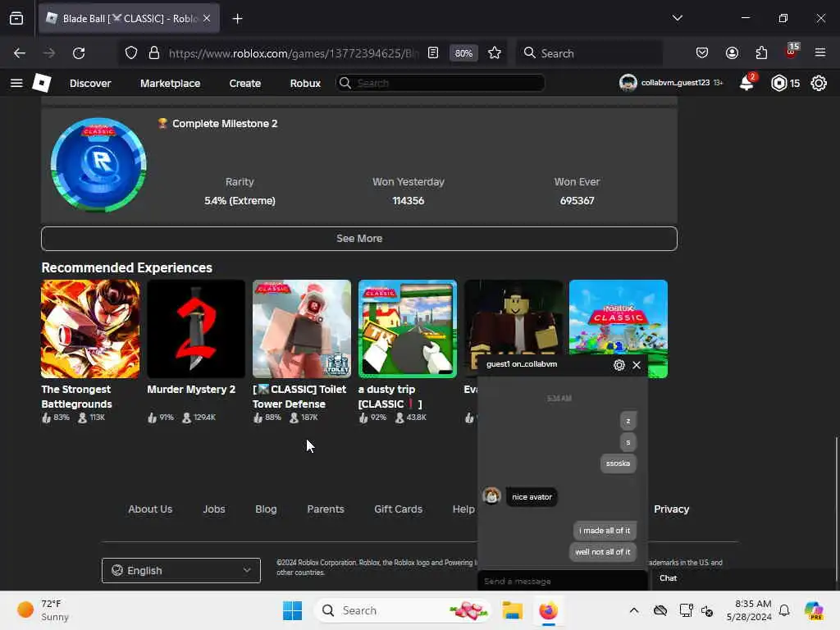Open Parents footer link
This screenshot has height=630, width=840.
(325, 509)
